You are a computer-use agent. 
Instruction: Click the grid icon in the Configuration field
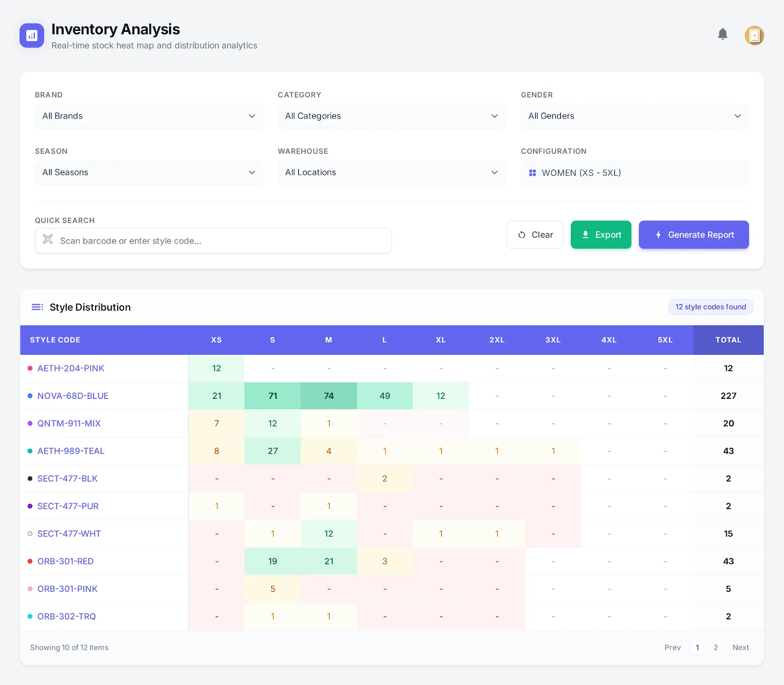533,172
